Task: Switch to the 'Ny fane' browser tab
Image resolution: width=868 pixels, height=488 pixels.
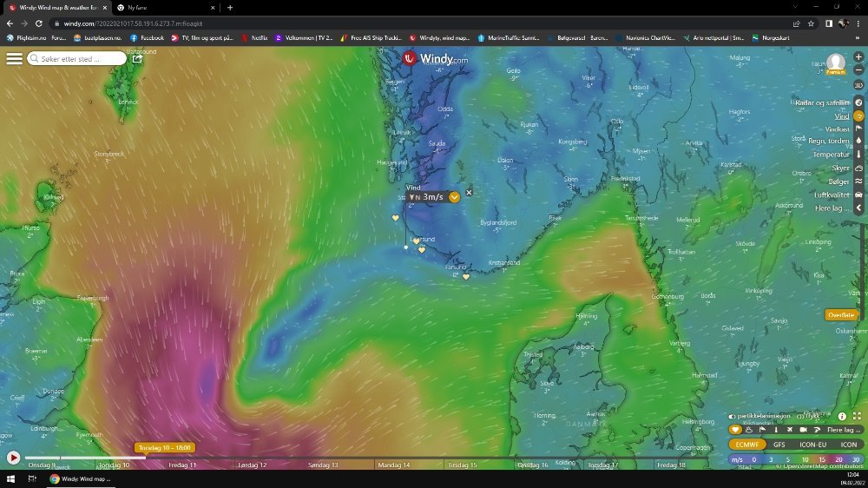Action: (x=166, y=8)
